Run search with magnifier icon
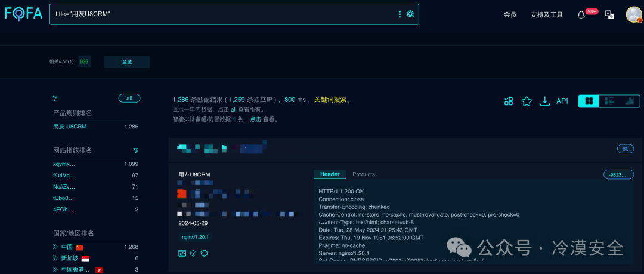 coord(410,14)
